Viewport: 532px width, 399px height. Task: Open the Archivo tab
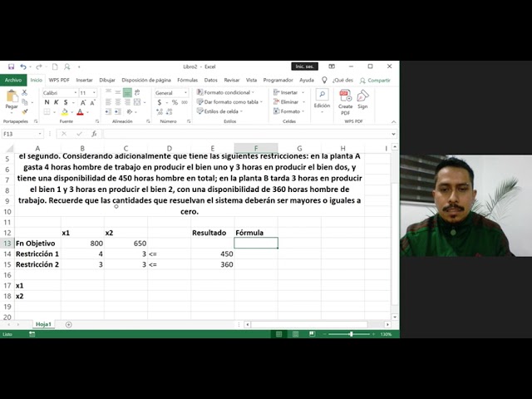13,80
